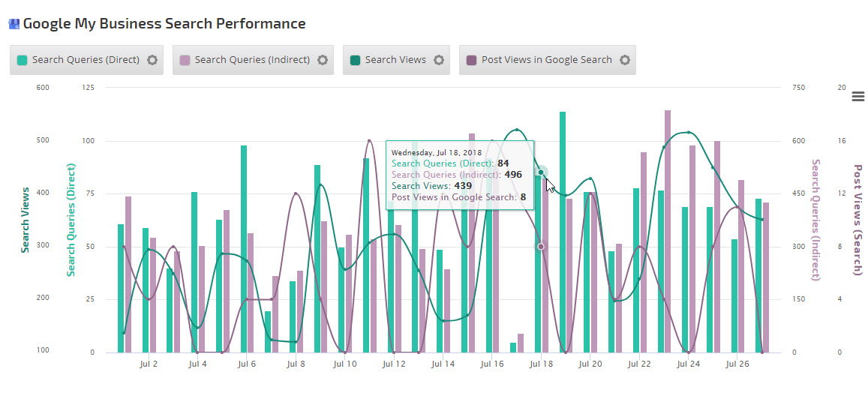Open the chart hamburger export menu
Image resolution: width=868 pixels, height=399 pixels.
tap(858, 96)
